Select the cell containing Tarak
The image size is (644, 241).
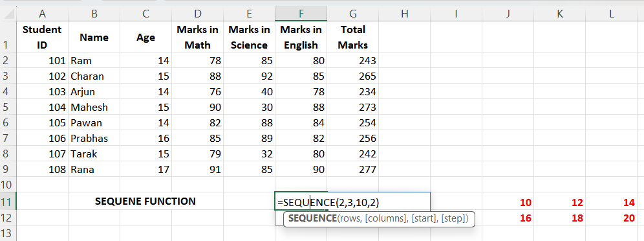pyautogui.click(x=94, y=154)
